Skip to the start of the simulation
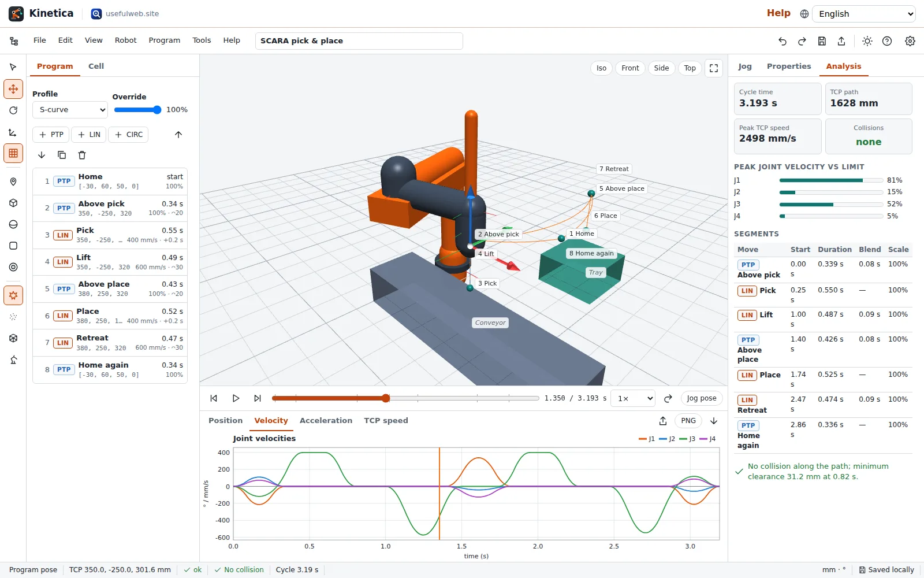The width and height of the screenshot is (924, 578). pyautogui.click(x=214, y=398)
